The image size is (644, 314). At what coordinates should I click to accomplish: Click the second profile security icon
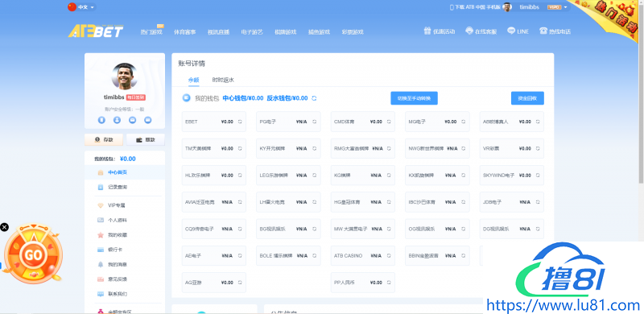coord(117,120)
